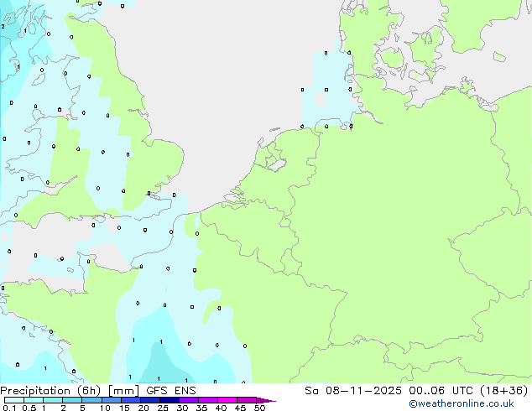Click the 40–45 mm magenta legend swatch
Viewport: 532px width, 411px height.
[x=227, y=400]
